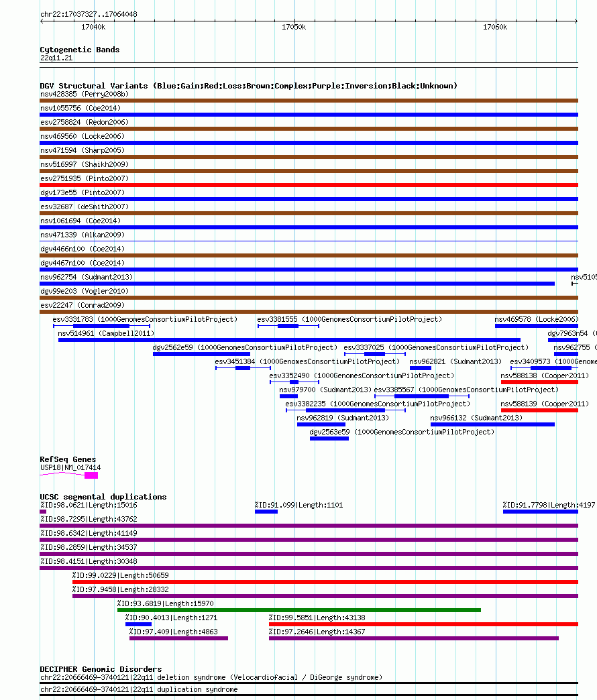This screenshot has width=597, height=700.
Task: Click the DECIPHER Genomic Disorders track title
Action: (x=101, y=669)
